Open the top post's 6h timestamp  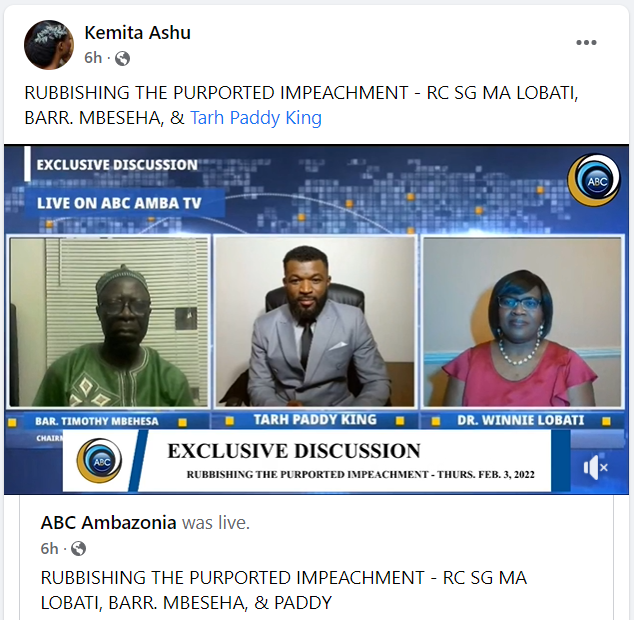[x=93, y=58]
